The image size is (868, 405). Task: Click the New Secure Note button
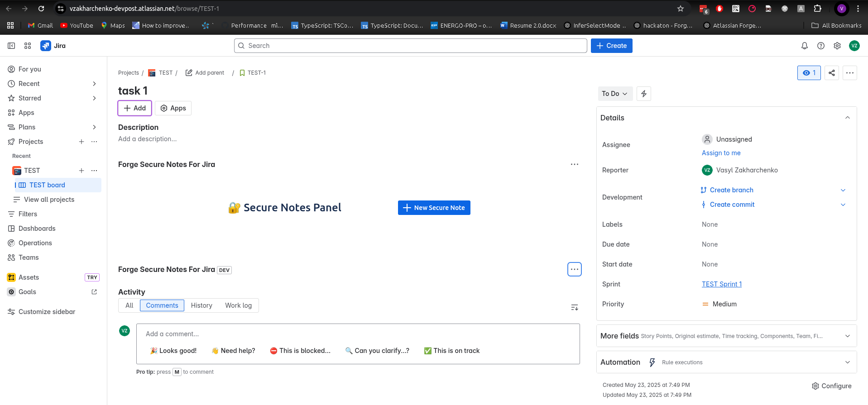click(x=434, y=208)
